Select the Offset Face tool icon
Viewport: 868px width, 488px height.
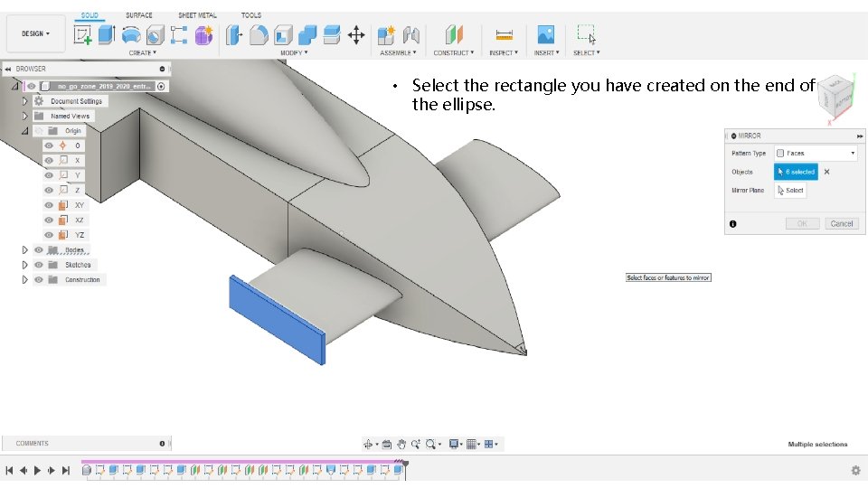pos(332,35)
